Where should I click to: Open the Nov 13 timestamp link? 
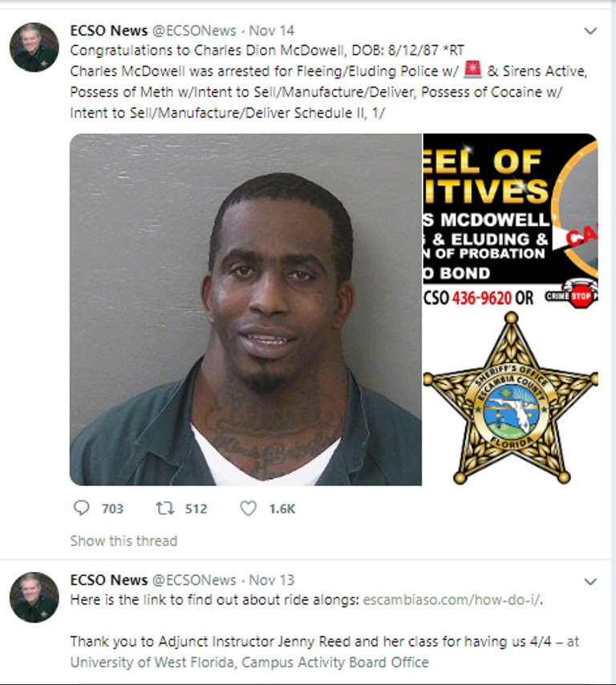point(271,580)
